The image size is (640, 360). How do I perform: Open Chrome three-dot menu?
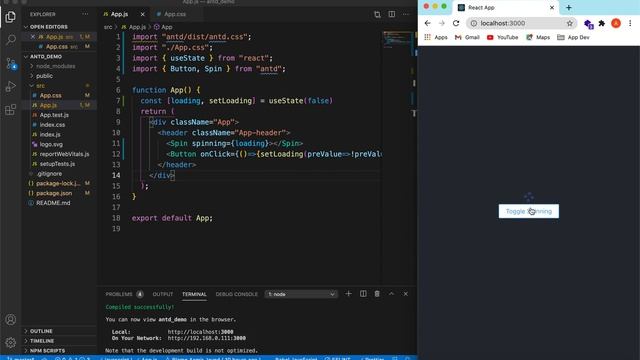(x=630, y=23)
